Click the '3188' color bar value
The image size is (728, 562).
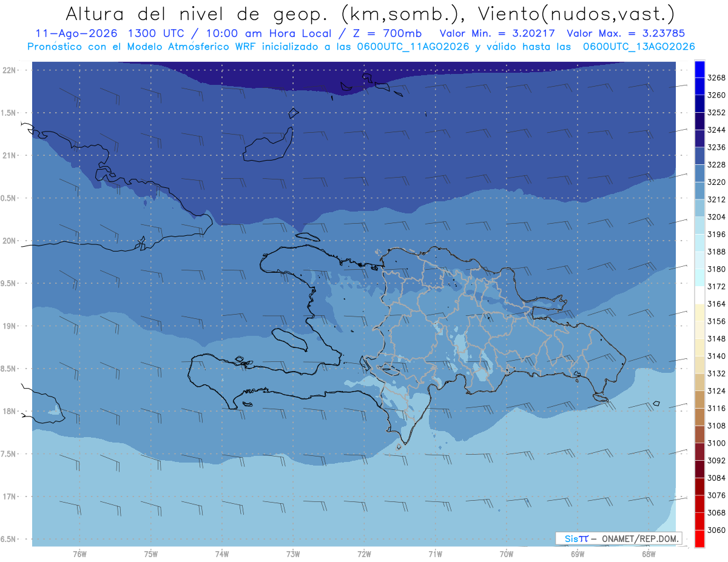click(716, 252)
